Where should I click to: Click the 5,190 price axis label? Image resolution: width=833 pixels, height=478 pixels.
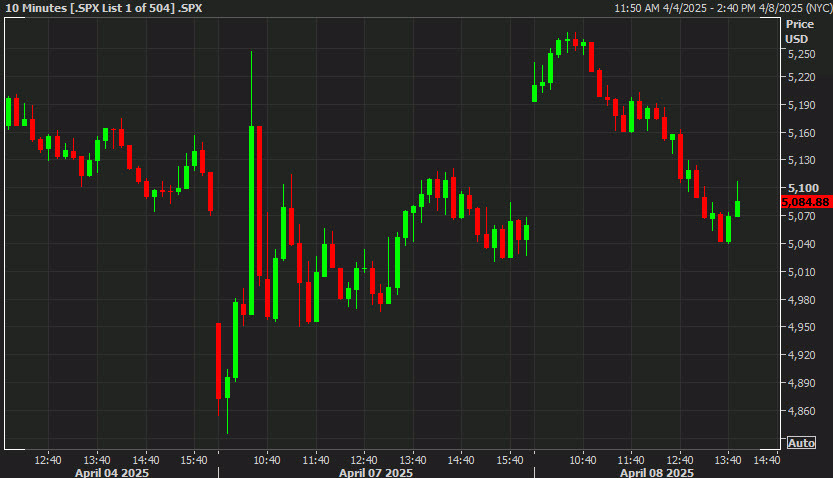[802, 105]
